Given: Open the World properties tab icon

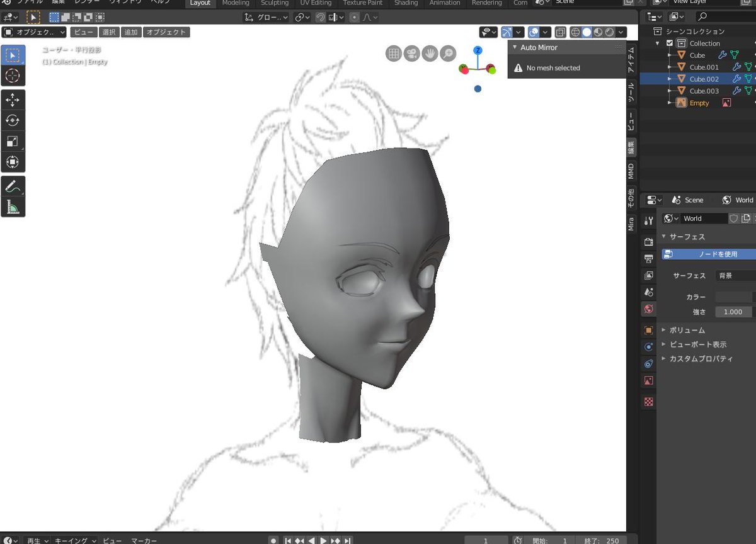Looking at the screenshot, I should [x=649, y=309].
